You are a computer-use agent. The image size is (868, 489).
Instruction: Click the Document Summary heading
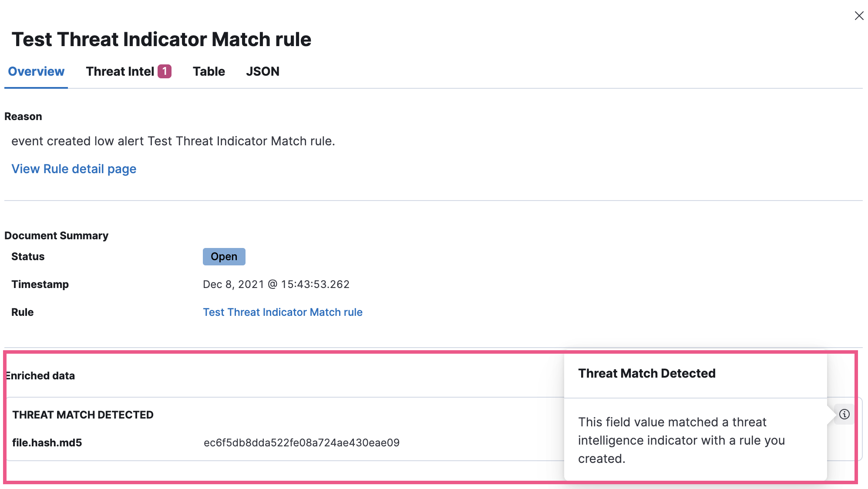click(56, 235)
